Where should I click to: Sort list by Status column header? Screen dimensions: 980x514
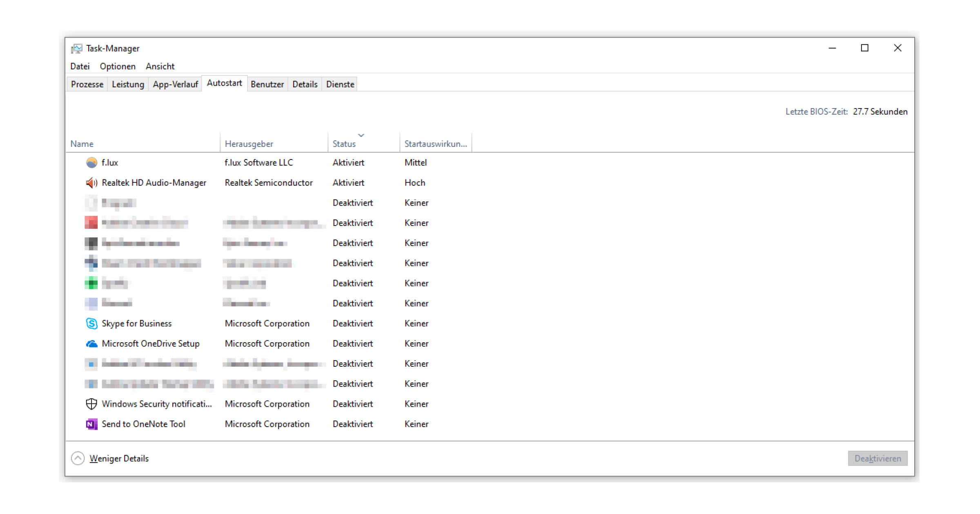(344, 144)
